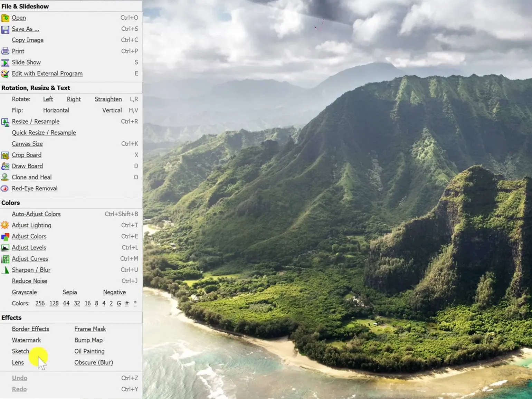This screenshot has width=532, height=399.
Task: Click the Edit with External Program icon
Action: [5, 74]
